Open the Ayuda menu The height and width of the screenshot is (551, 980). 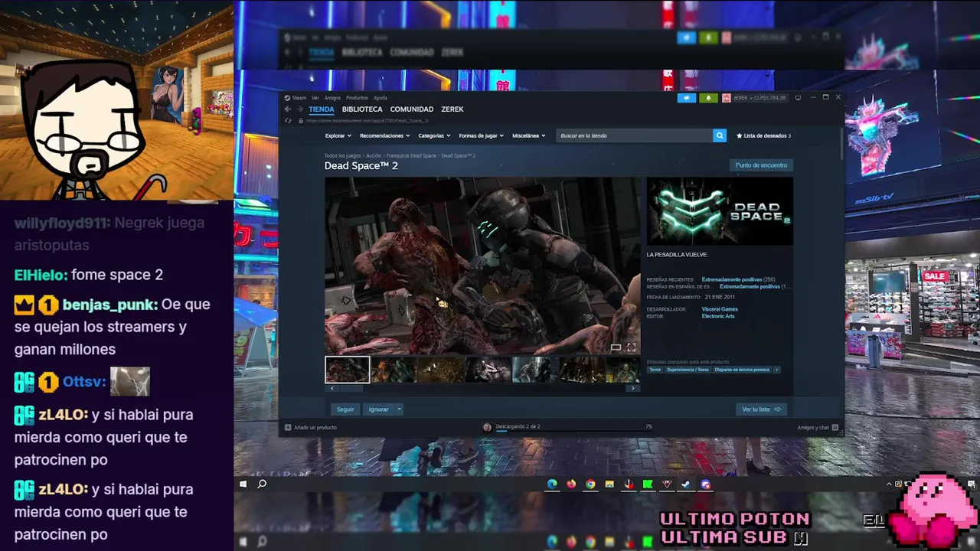[380, 98]
